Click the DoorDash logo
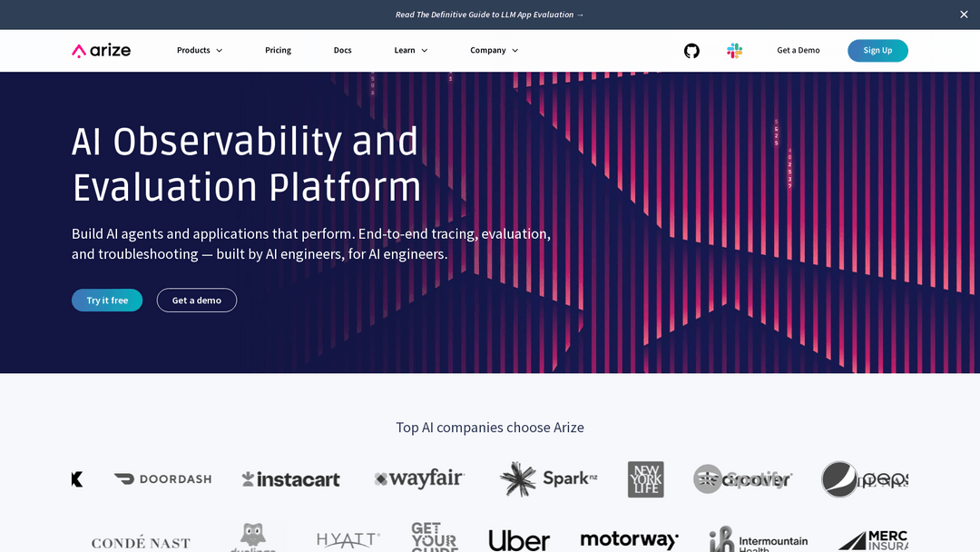 (162, 478)
